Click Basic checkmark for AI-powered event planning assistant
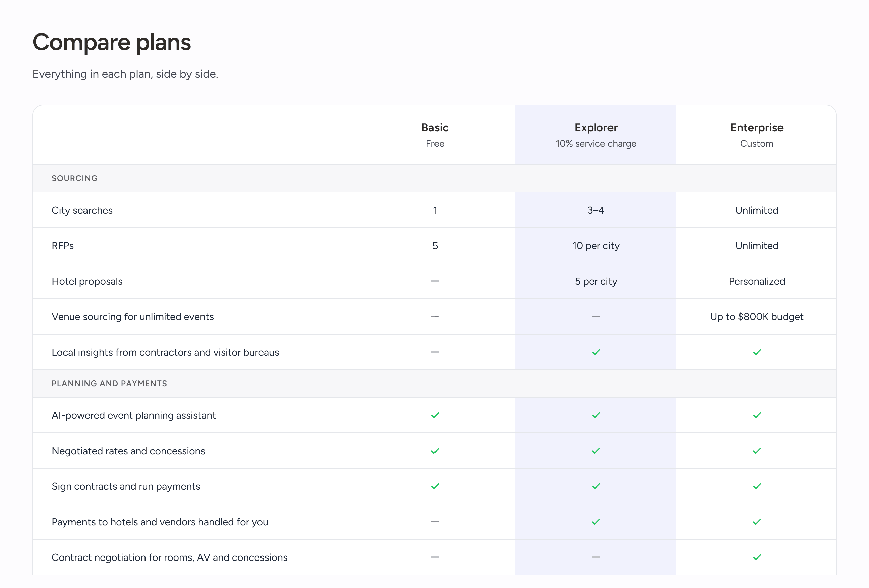This screenshot has width=869, height=588. point(435,415)
